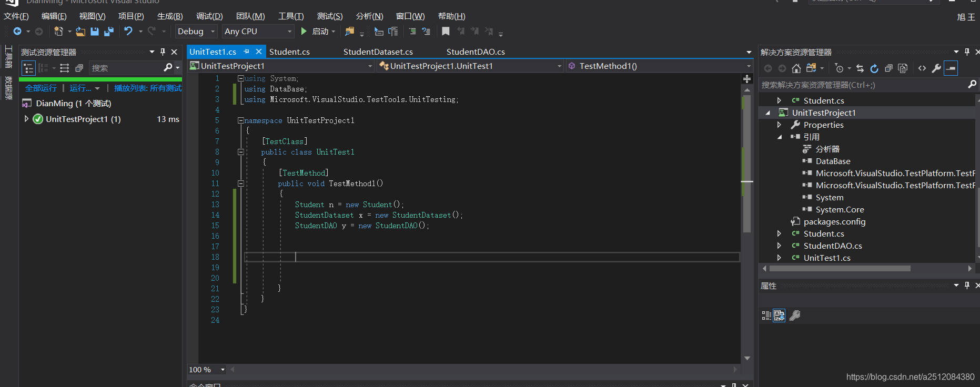This screenshot has width=980, height=387.
Task: Refresh Solution Explorer with the blue arrow
Action: (874, 68)
